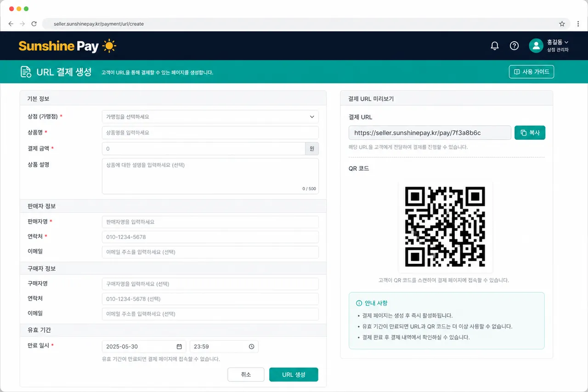Click the 결제 페이지는 생성 후 즉시 활성화됩니다 notice

[x=407, y=316]
